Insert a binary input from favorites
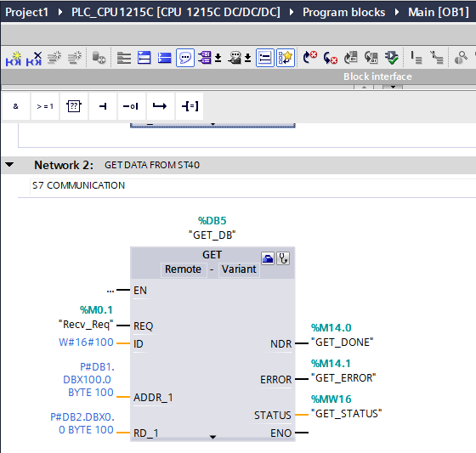This screenshot has height=453, width=476. coord(103,106)
